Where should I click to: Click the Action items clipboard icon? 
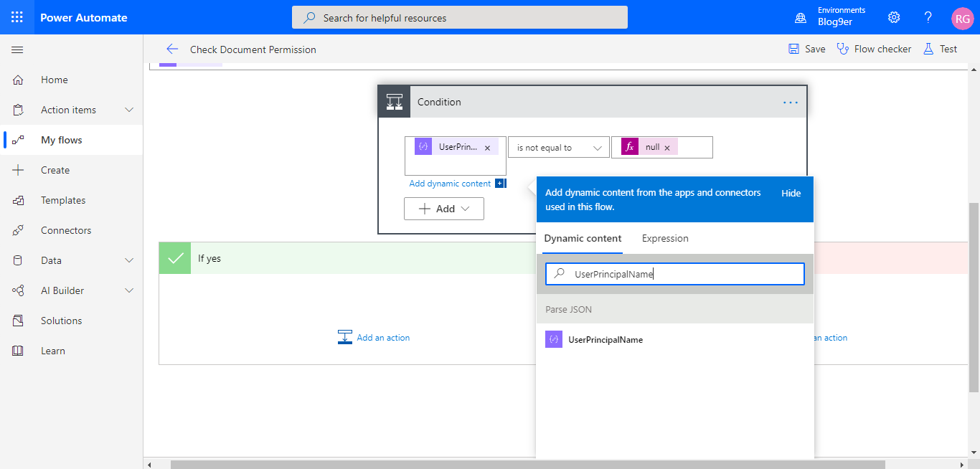(18, 110)
